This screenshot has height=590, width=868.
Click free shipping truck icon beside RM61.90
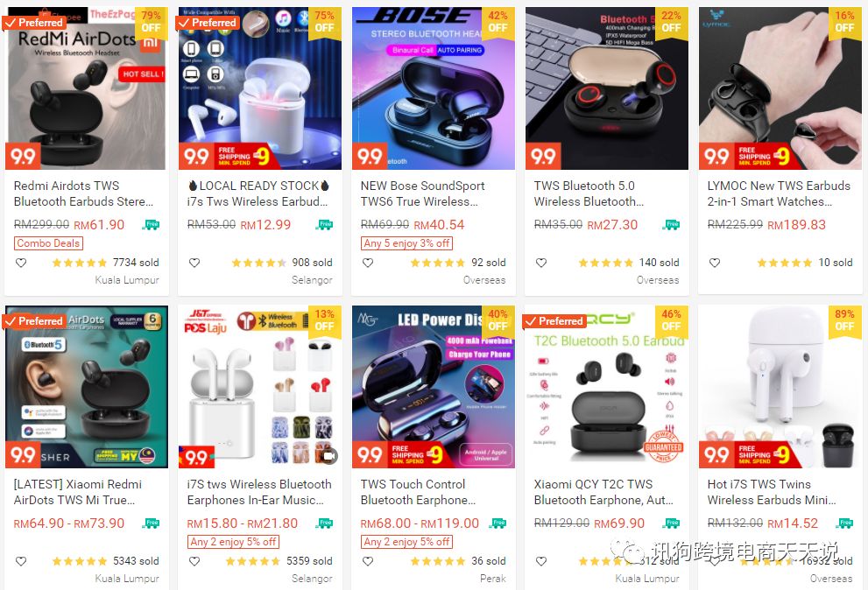click(152, 225)
